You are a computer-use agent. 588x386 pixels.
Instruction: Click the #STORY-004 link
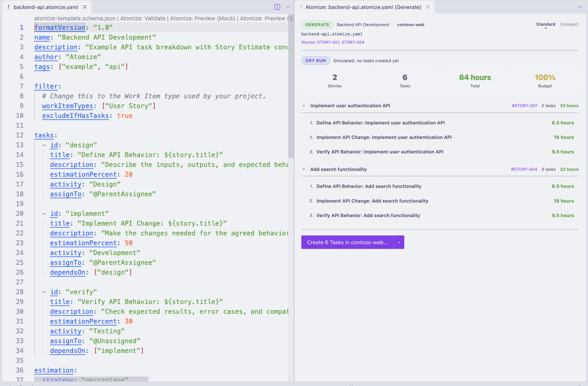click(x=524, y=169)
